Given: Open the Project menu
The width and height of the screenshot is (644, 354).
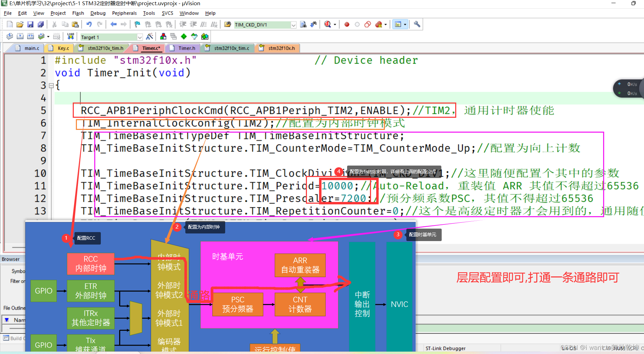Looking at the screenshot, I should (x=58, y=13).
